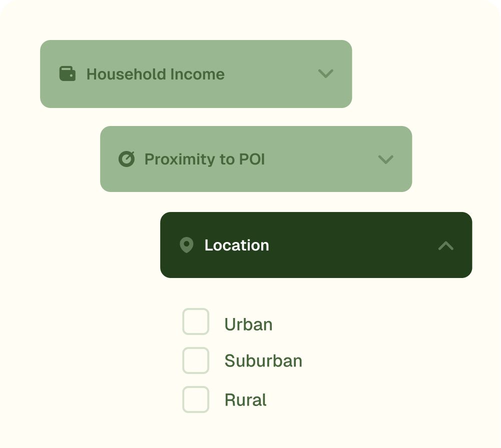Click the Household Income title text
The height and width of the screenshot is (448, 501).
155,74
